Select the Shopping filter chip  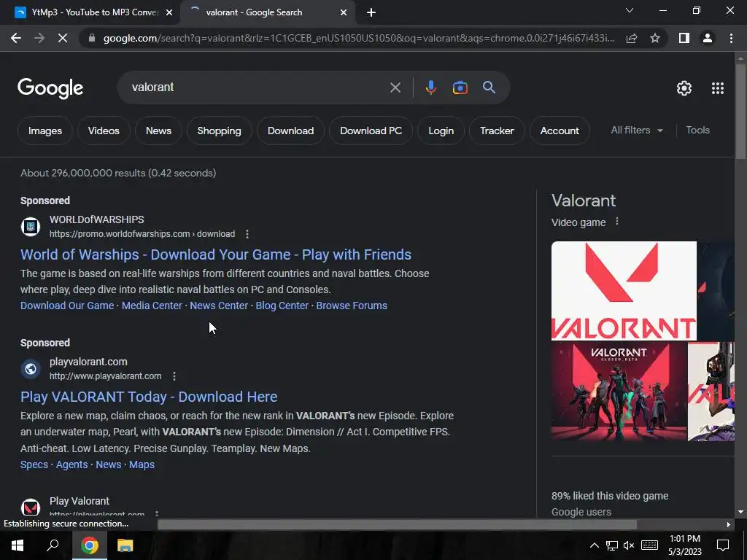(219, 131)
